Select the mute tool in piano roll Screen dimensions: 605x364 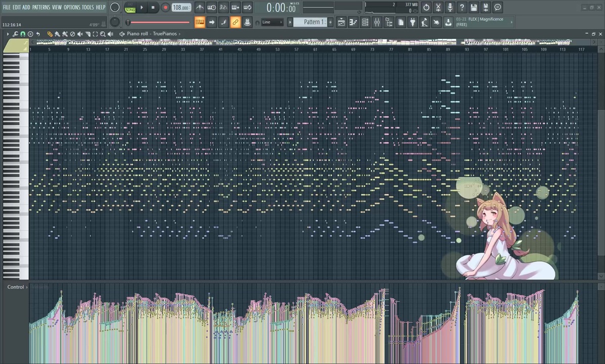[80, 34]
